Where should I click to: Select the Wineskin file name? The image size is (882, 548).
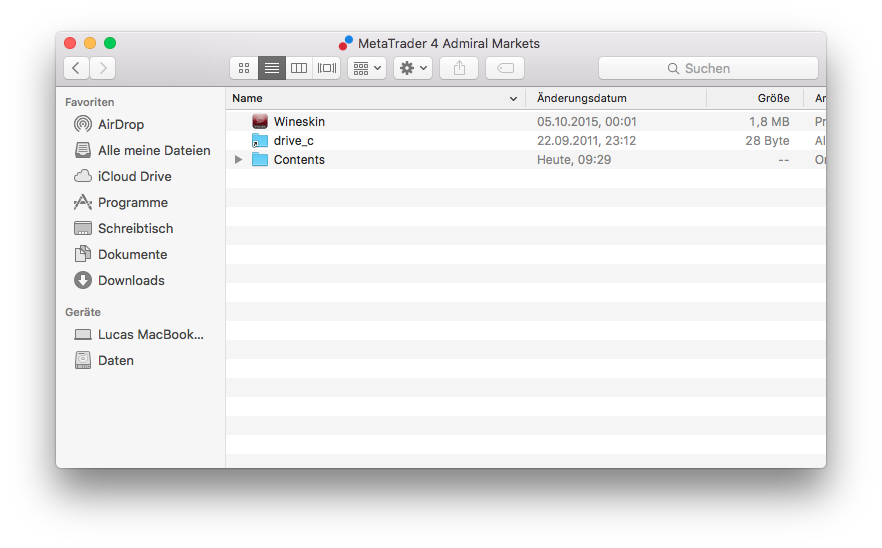click(299, 122)
